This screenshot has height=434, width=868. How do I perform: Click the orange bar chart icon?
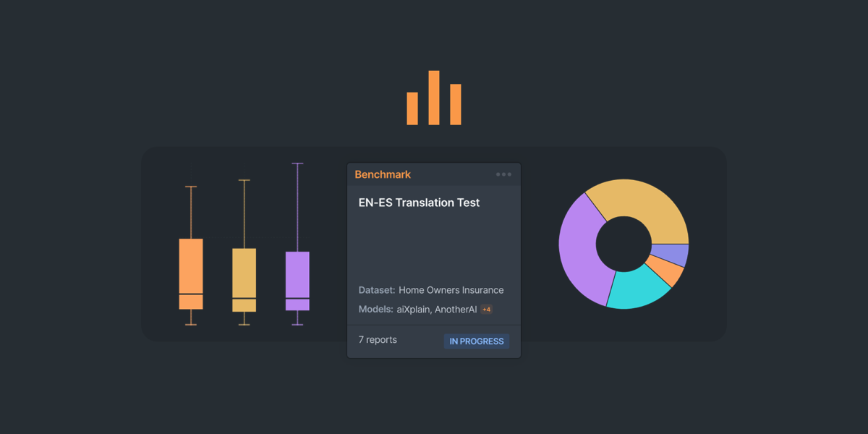[x=434, y=98]
